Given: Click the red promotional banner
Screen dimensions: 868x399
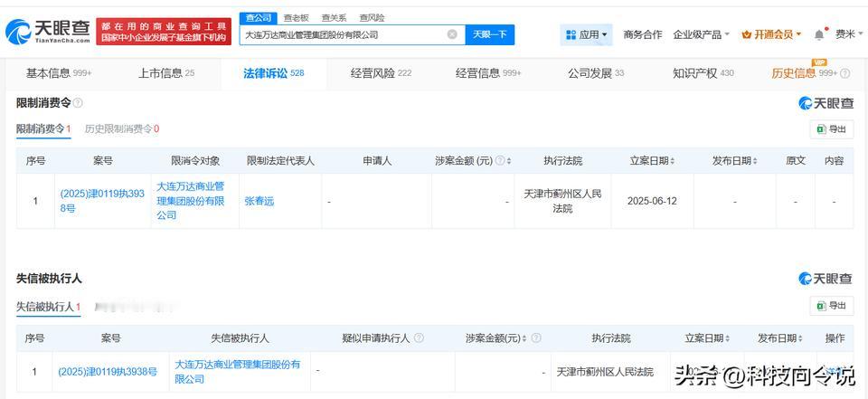Looking at the screenshot, I should pyautogui.click(x=164, y=32).
